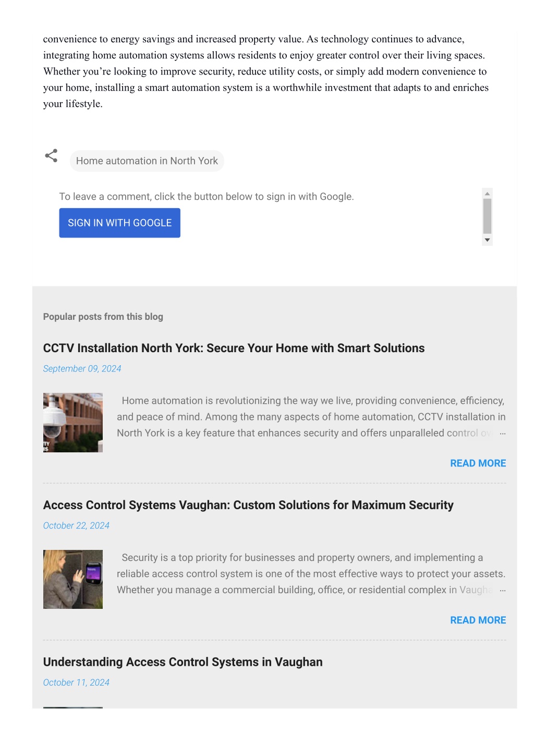This screenshot has width=534, height=756.
Task: Read more of the Access Control Systems post
Action: click(478, 620)
